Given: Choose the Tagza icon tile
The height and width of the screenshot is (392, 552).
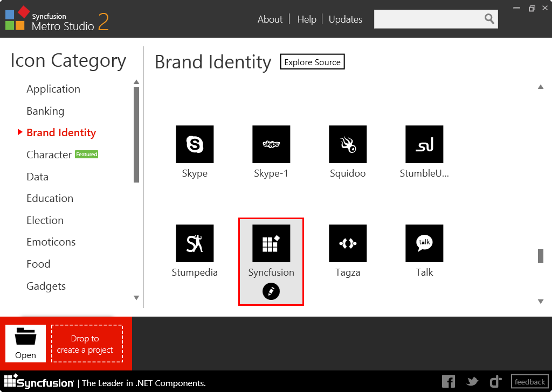Looking at the screenshot, I should [x=348, y=243].
